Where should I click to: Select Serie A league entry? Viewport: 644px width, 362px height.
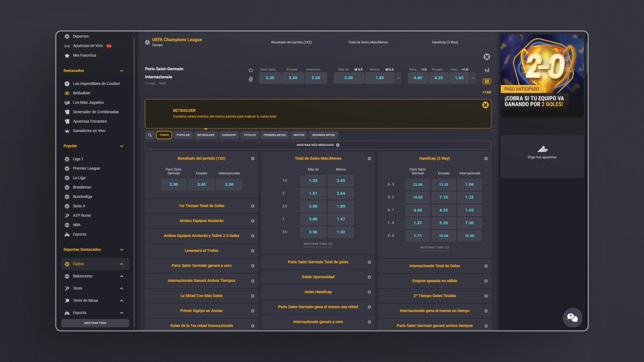79,206
